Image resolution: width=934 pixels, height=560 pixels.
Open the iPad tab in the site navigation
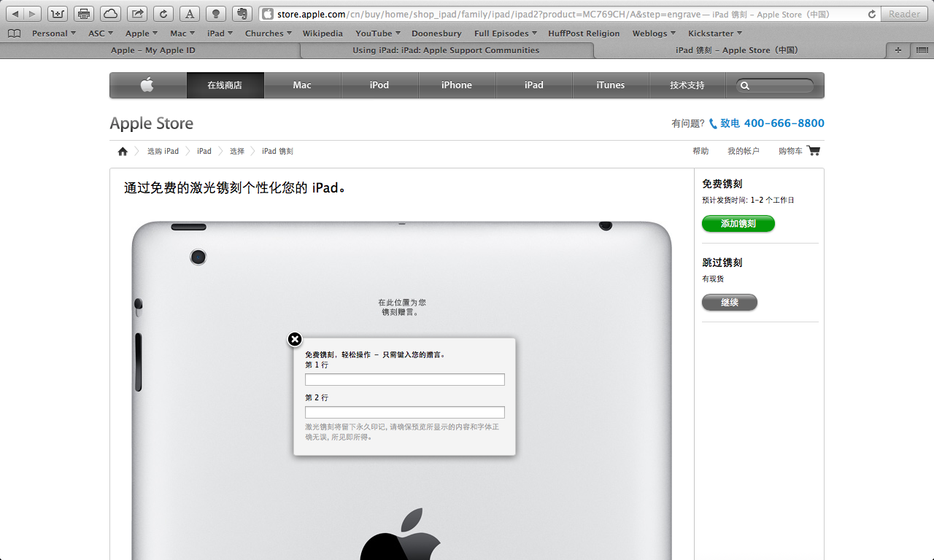[534, 85]
